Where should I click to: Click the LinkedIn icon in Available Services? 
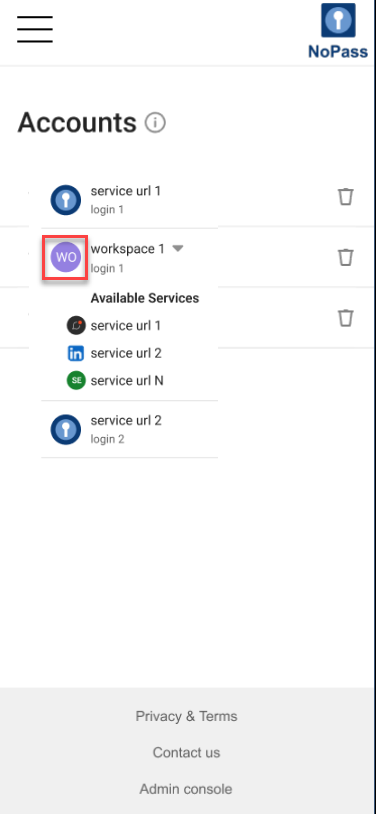click(x=76, y=354)
